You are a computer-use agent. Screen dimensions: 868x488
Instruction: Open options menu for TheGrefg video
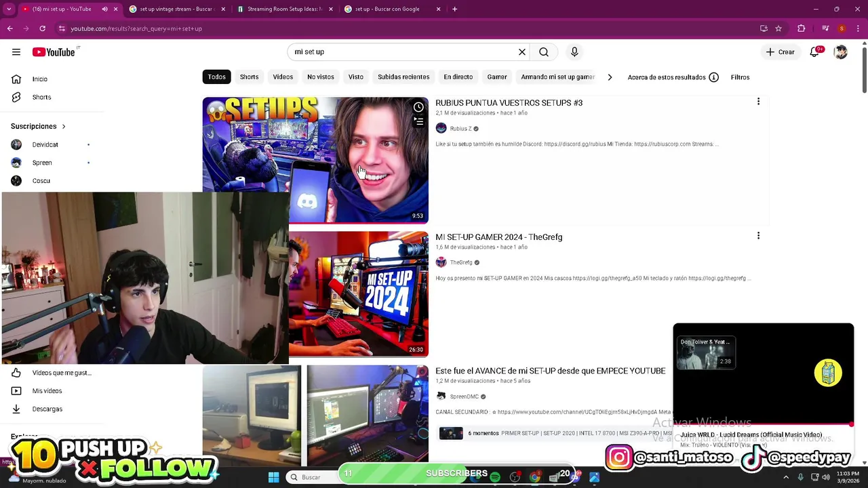(x=758, y=236)
